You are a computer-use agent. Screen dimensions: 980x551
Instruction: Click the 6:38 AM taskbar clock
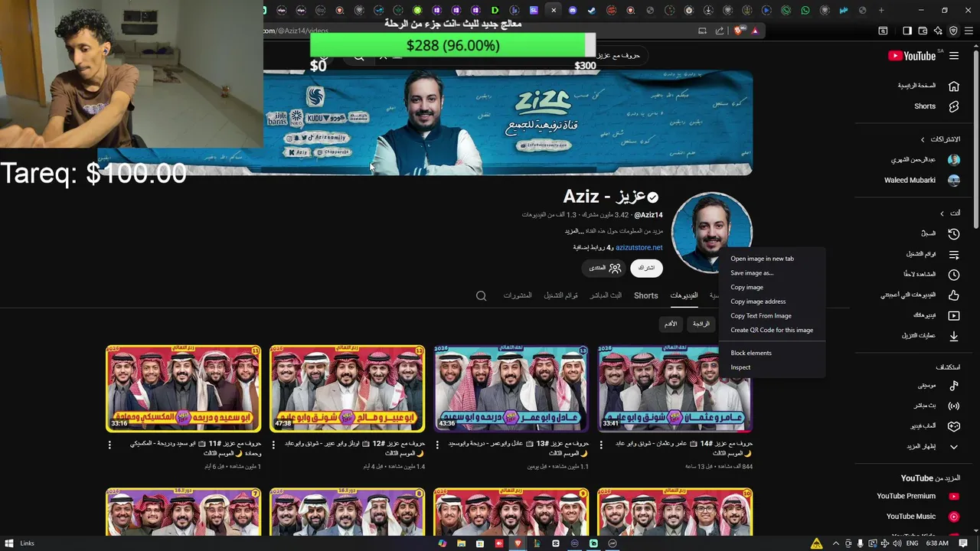point(937,543)
